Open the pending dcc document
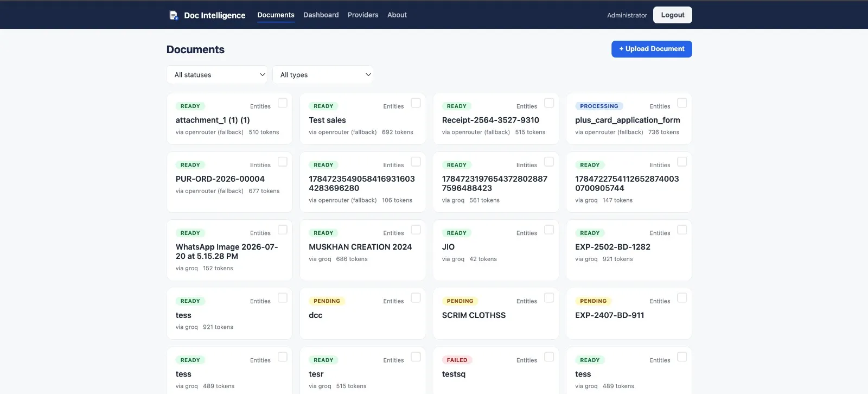 (x=316, y=315)
